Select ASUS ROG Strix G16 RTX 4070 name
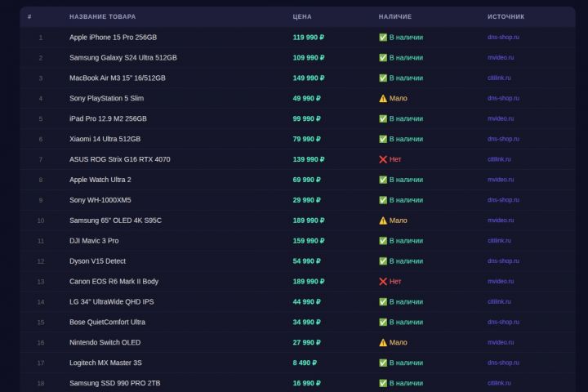588x392 pixels. tap(119, 159)
